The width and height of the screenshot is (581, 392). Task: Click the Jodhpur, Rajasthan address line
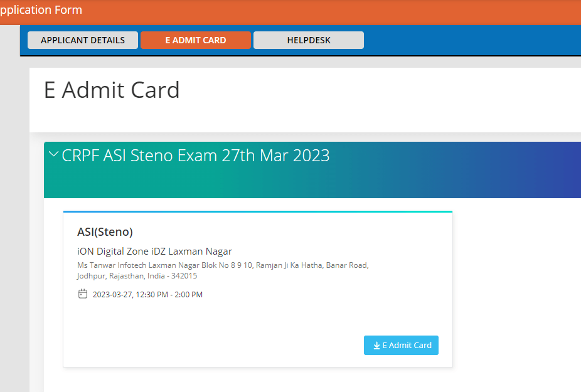(x=137, y=276)
